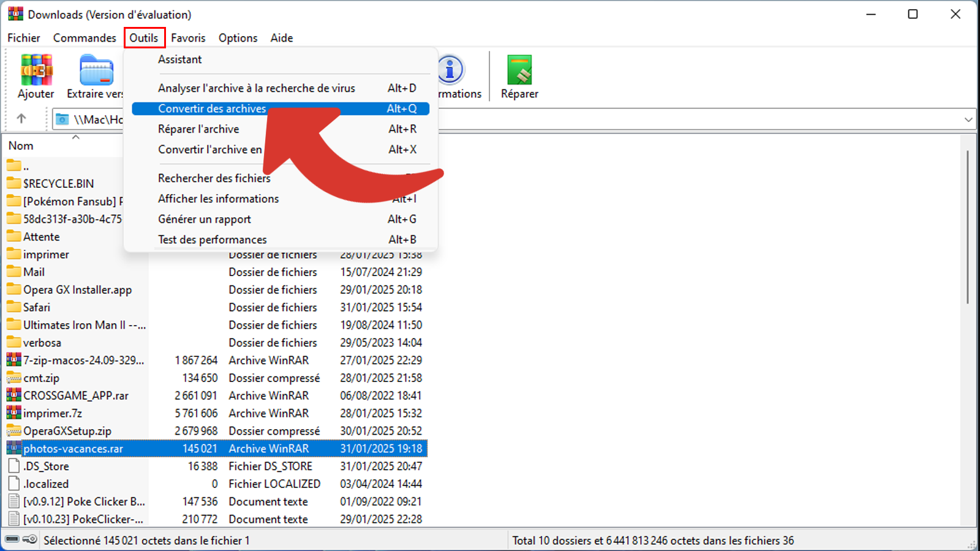Click the Outils menu
This screenshot has height=551, width=980.
pyautogui.click(x=144, y=38)
